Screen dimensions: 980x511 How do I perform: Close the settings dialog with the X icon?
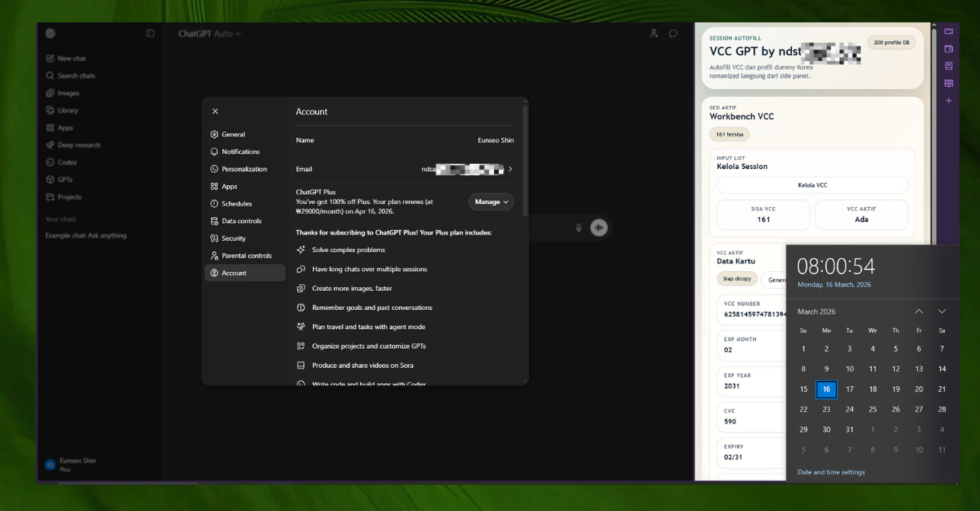point(215,111)
